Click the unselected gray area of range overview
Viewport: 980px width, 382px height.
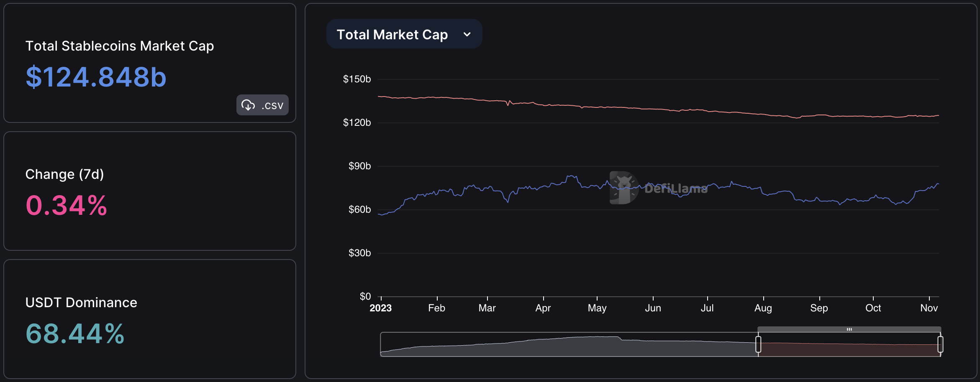coord(569,344)
